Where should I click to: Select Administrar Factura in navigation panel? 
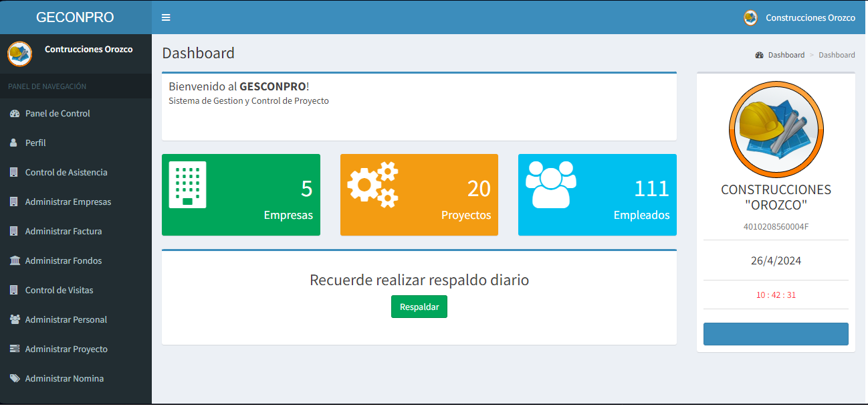[63, 232]
